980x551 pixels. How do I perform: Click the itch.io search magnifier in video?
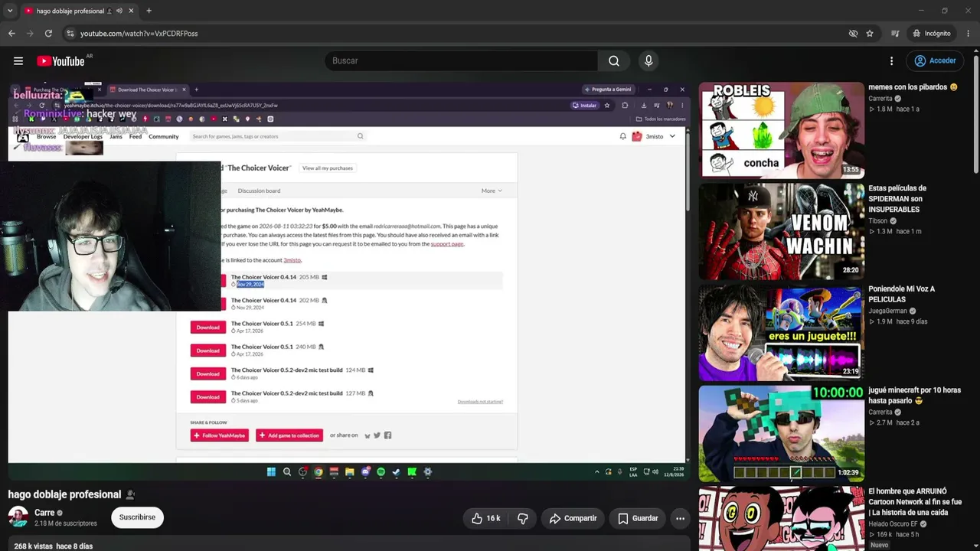tap(360, 136)
